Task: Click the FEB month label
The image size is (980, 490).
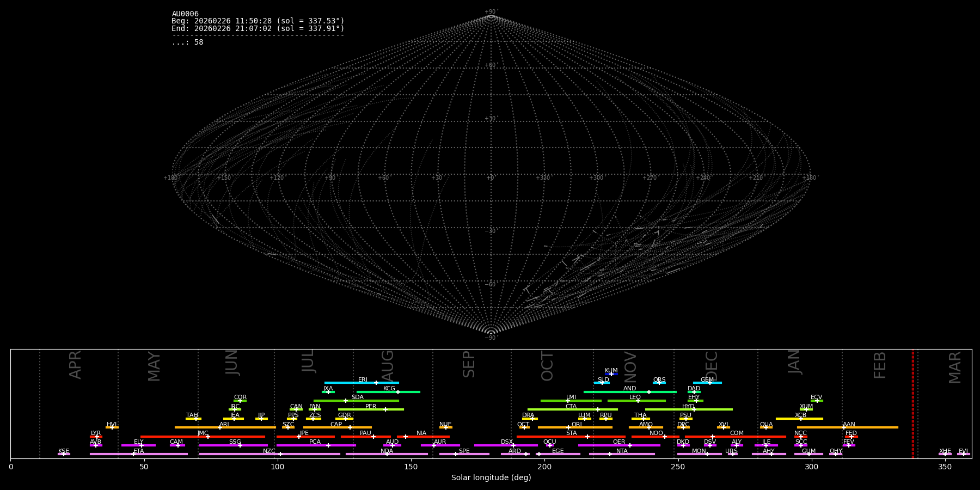Action: [x=880, y=365]
